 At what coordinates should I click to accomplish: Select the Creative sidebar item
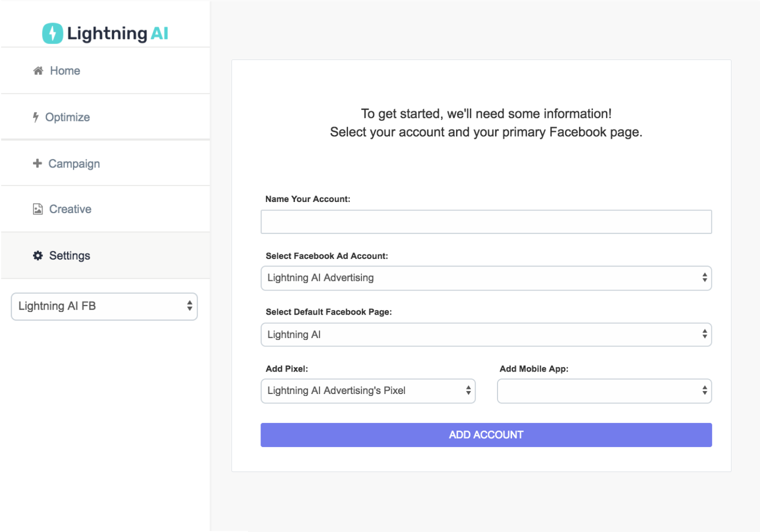(x=105, y=209)
